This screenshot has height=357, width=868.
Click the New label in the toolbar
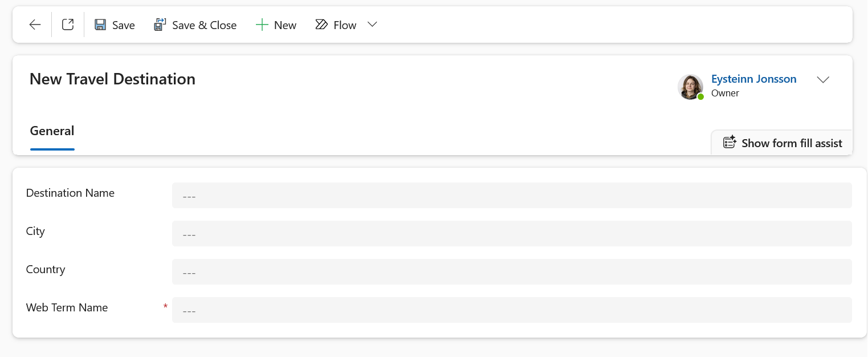(x=285, y=25)
